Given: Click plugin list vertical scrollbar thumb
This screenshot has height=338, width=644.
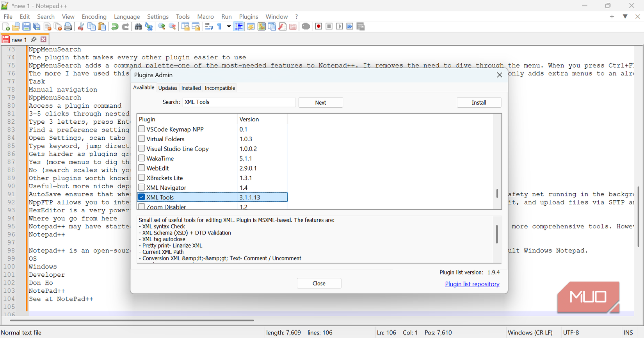Looking at the screenshot, I should pyautogui.click(x=497, y=193).
